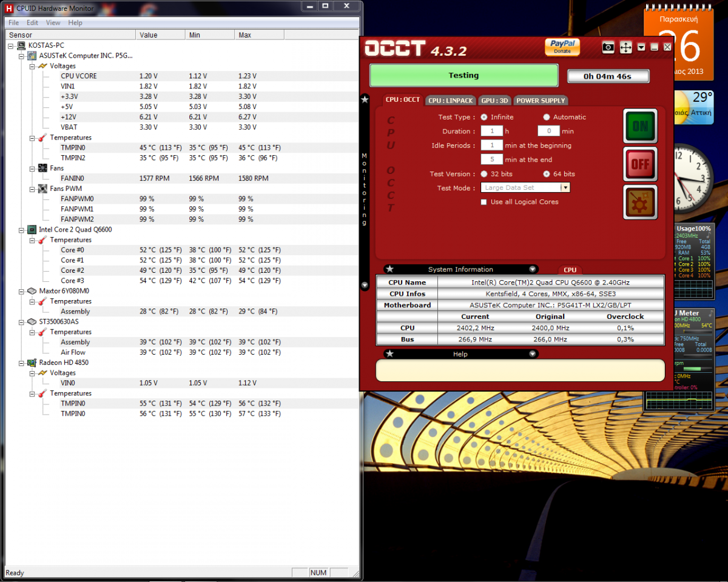Collapse the KOSTAS-PC tree node
The width and height of the screenshot is (728, 582).
pyautogui.click(x=12, y=45)
